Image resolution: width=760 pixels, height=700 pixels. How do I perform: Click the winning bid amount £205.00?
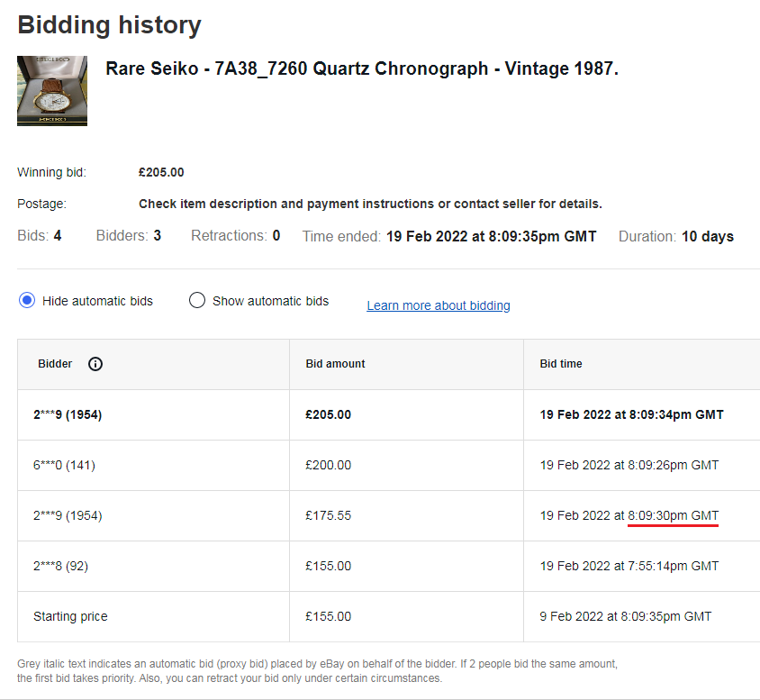(327, 414)
